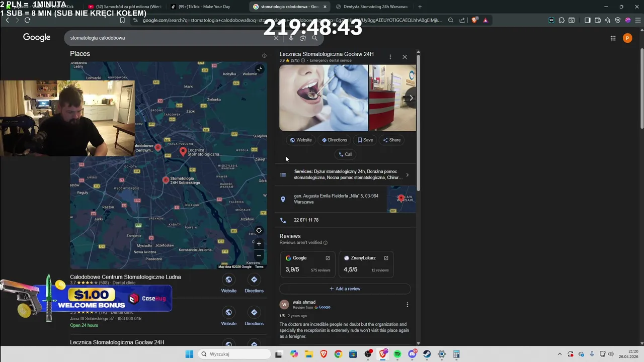
Task: Expand the Places map to fullscreen
Action: 259,69
